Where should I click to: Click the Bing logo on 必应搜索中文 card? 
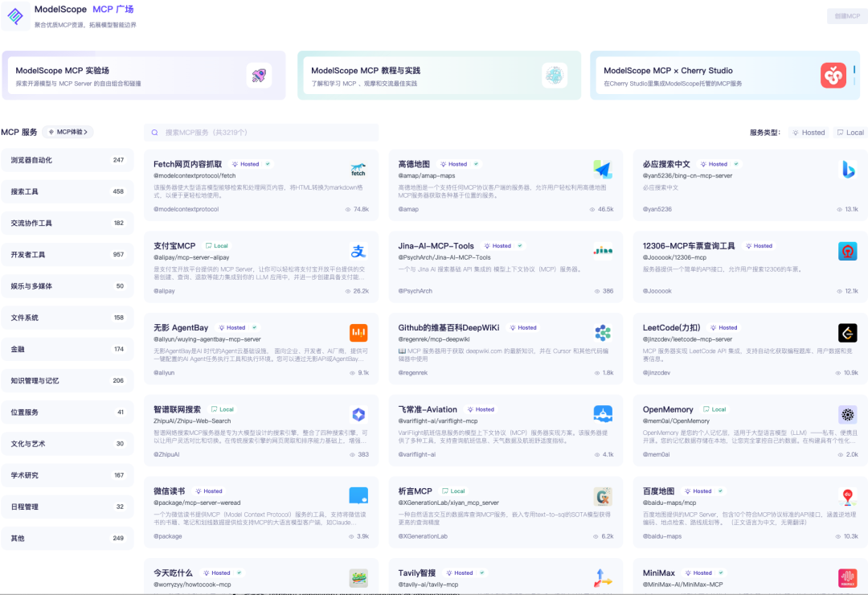coord(848,170)
